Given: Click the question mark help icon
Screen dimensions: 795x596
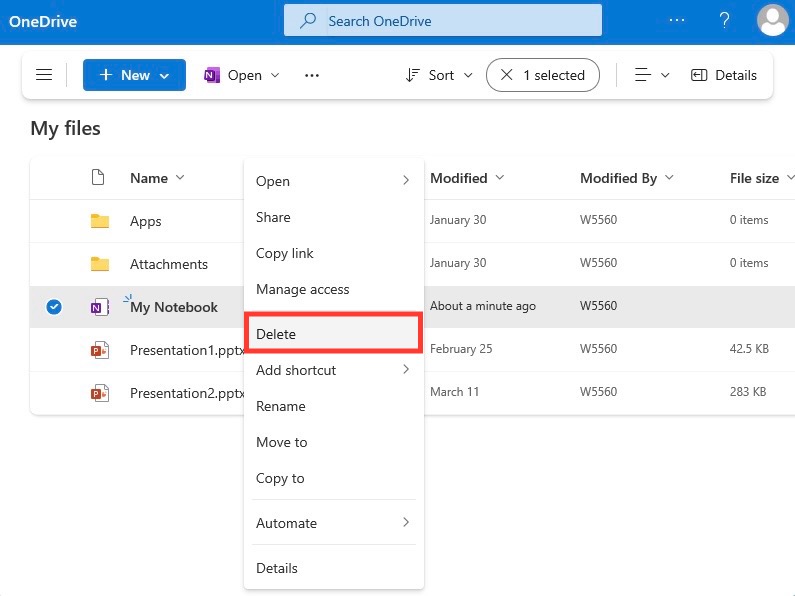Looking at the screenshot, I should click(725, 20).
